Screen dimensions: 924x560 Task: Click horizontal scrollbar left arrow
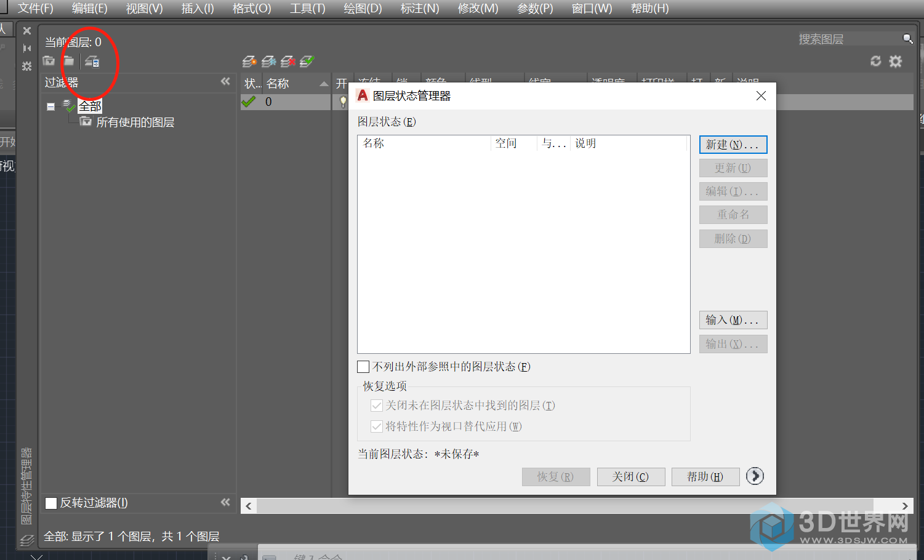249,506
